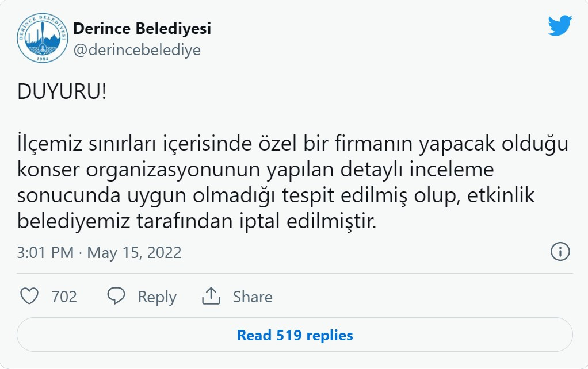Open the @derincebelediye profile handle

pyautogui.click(x=136, y=50)
